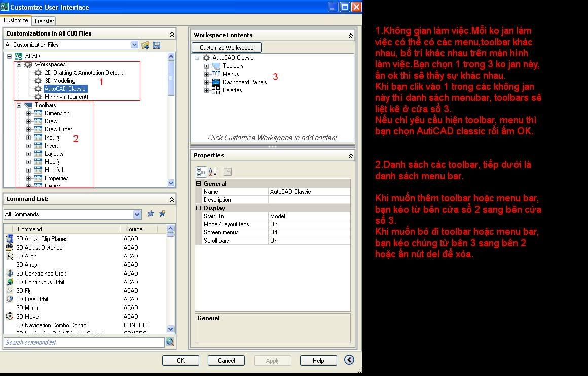Select 3D Navigation Combo Control command row
This screenshot has width=588, height=376.
tap(85, 325)
